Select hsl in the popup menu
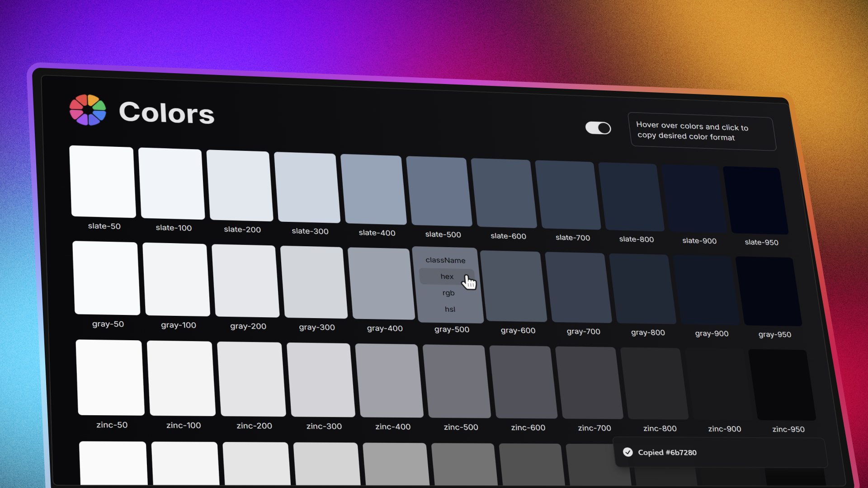The height and width of the screenshot is (488, 868). tap(450, 309)
